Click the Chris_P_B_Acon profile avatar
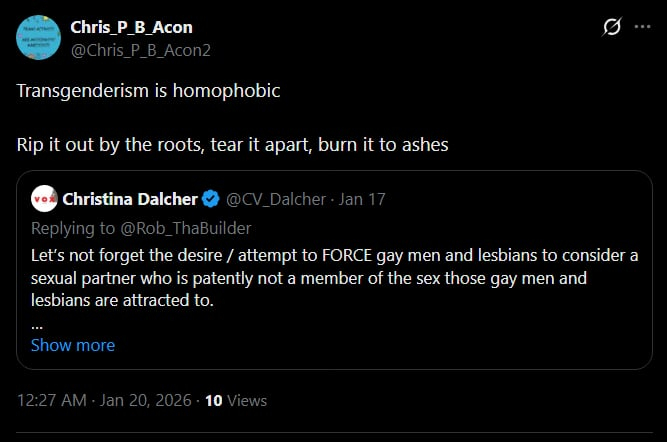This screenshot has height=442, width=667. point(38,37)
